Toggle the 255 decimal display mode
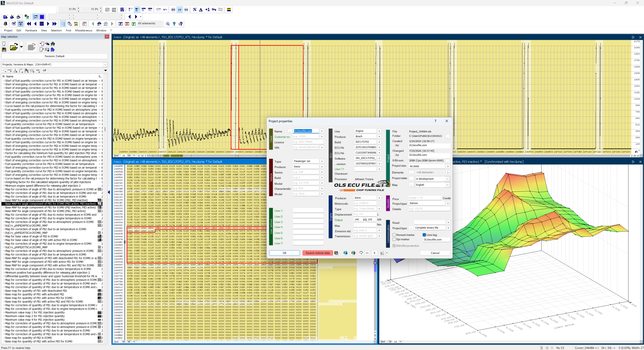 point(173,10)
